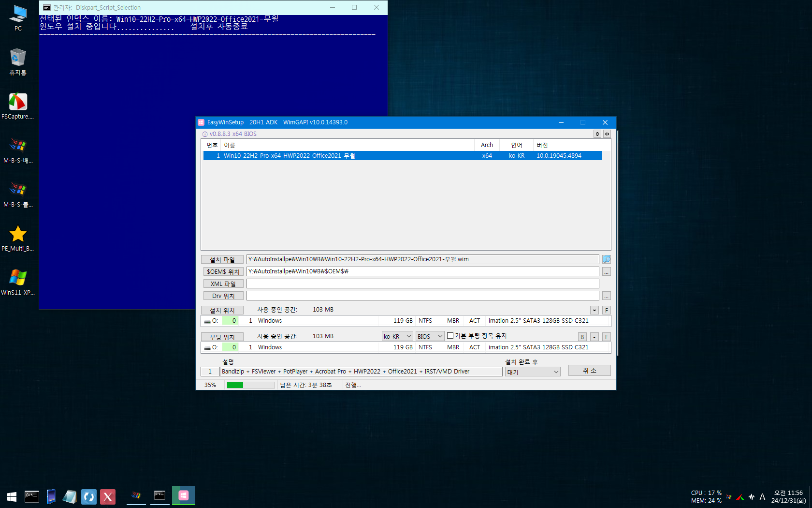Viewport: 812px width, 508px height.
Task: Click the Drv 위치 button
Action: coord(223,296)
